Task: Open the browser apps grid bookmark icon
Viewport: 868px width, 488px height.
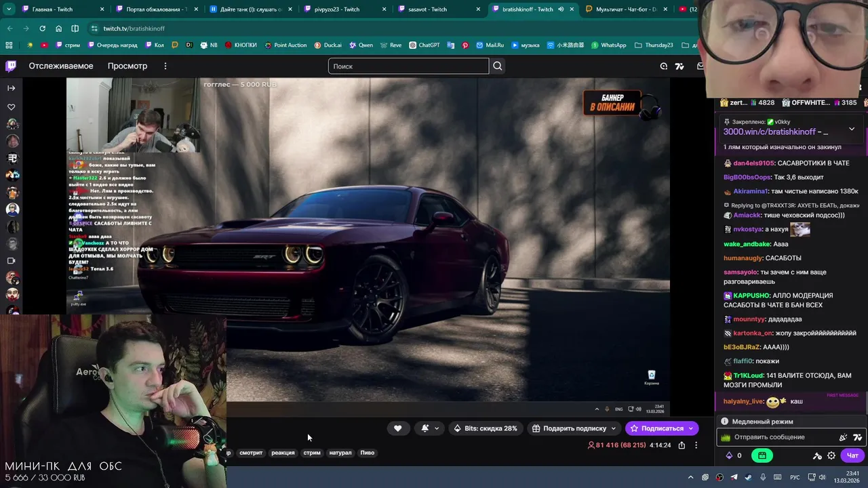Action: [x=9, y=45]
